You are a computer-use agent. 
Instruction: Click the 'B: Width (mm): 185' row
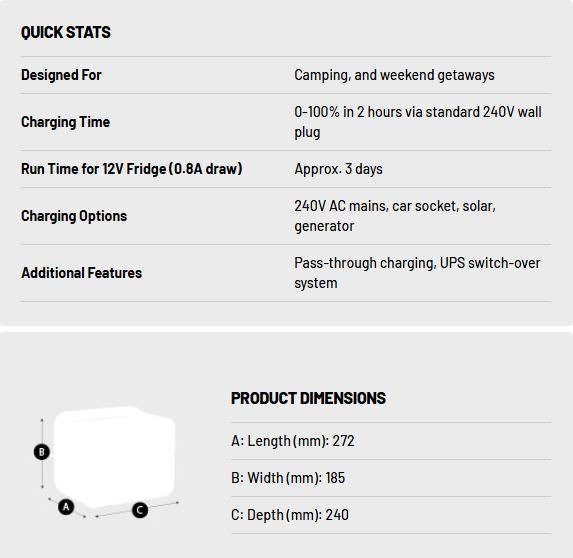coord(391,478)
